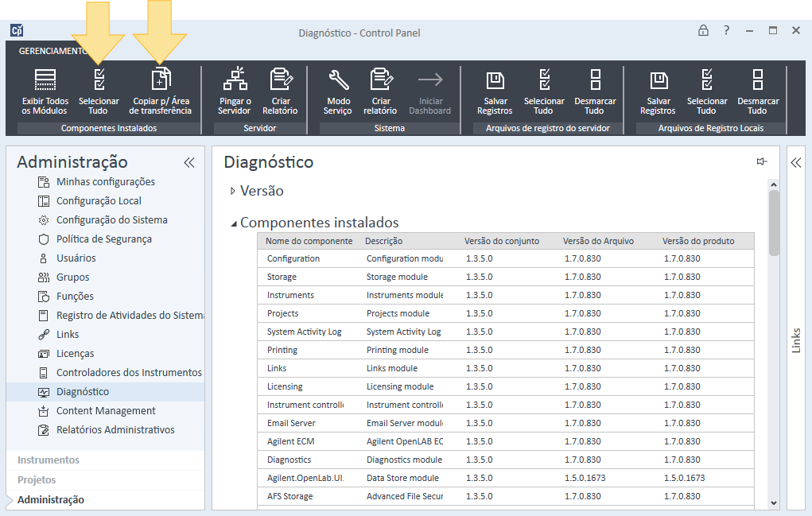Click scrollbar down arrow

[774, 502]
